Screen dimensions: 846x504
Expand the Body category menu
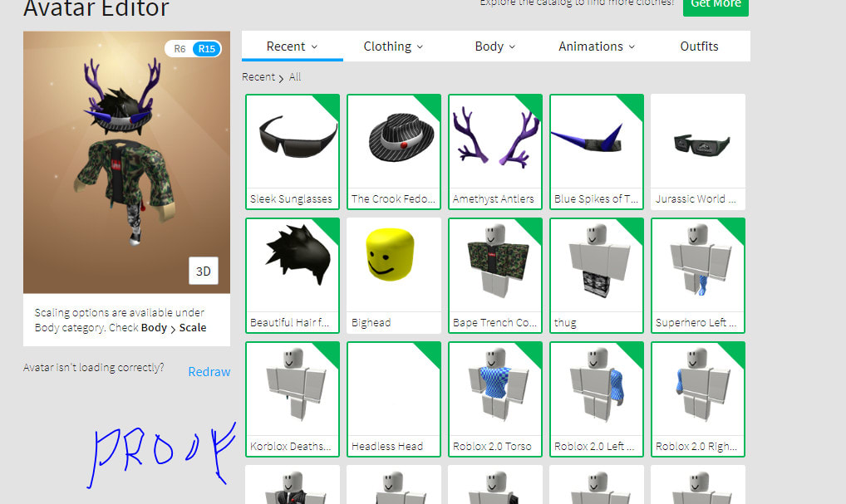[494, 46]
